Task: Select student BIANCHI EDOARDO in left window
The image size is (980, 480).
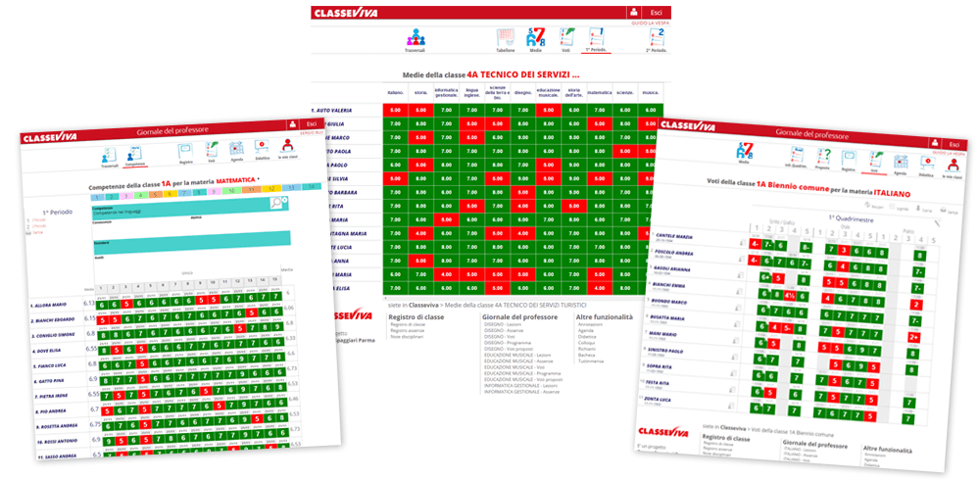Action: pos(54,320)
